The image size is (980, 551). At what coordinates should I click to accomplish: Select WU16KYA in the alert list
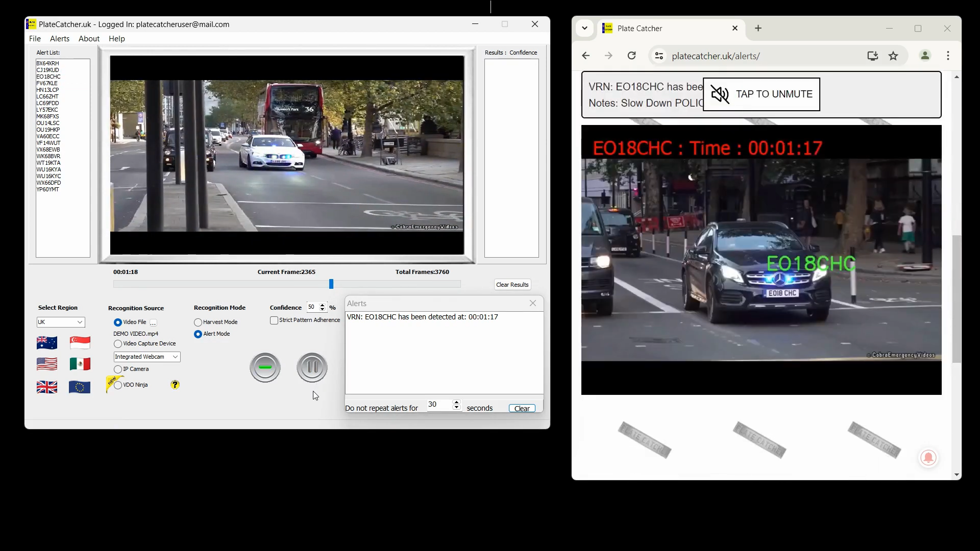pyautogui.click(x=48, y=169)
